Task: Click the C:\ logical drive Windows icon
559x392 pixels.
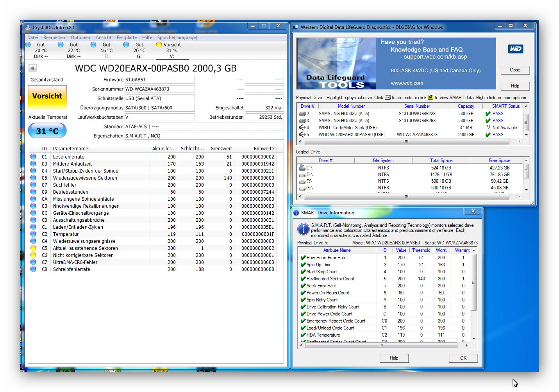Action: click(x=302, y=167)
